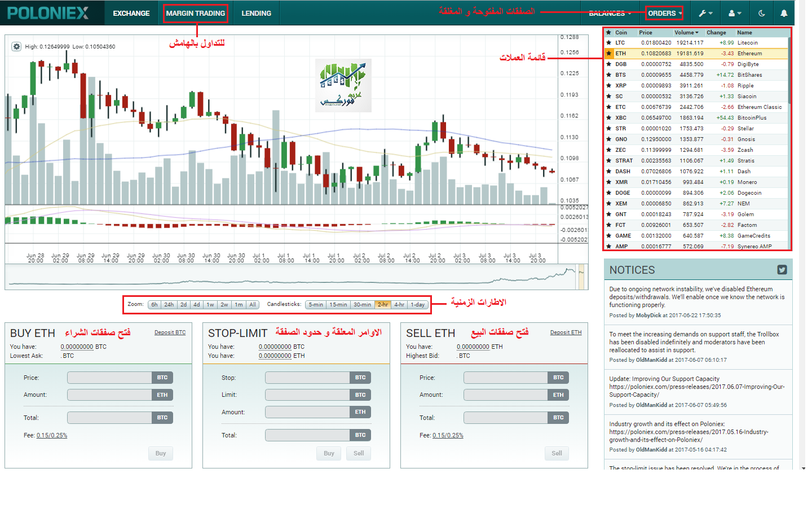Viewport: 812px width, 508px height.
Task: Set chart zoom to 1w
Action: pos(210,305)
